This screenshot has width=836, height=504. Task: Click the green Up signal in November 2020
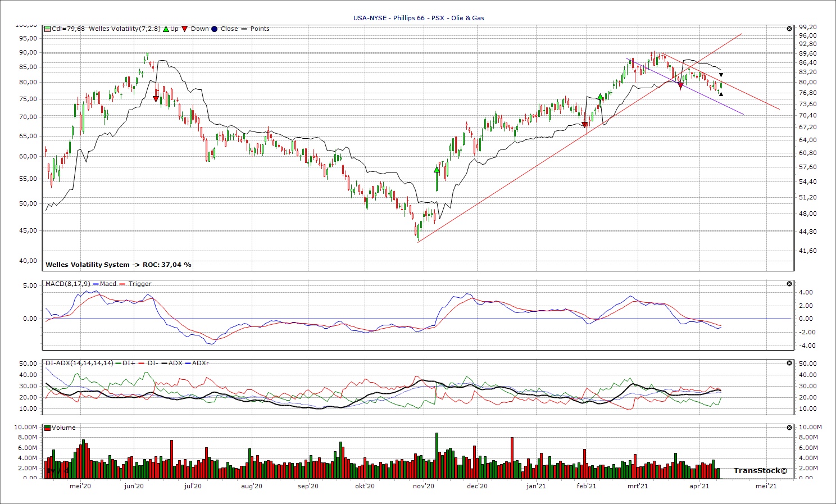(437, 169)
